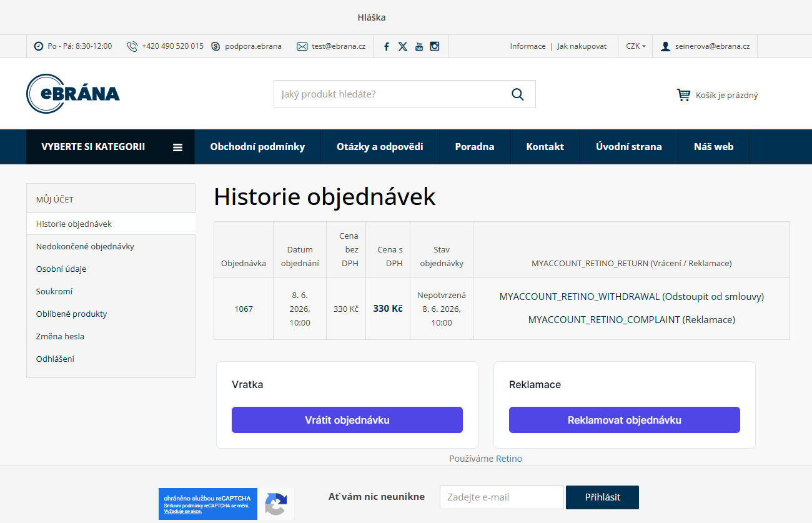Go to Úvodní strana
The image size is (812, 523).
pyautogui.click(x=629, y=147)
